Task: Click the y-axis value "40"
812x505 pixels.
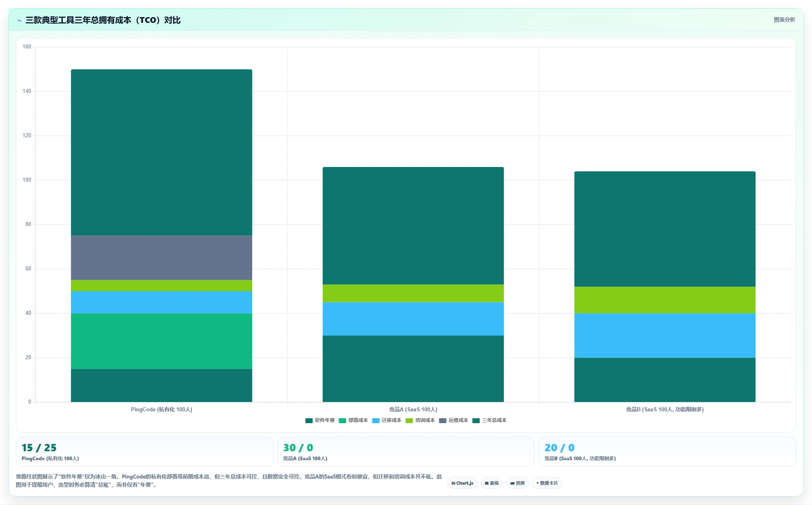Action: click(x=28, y=313)
